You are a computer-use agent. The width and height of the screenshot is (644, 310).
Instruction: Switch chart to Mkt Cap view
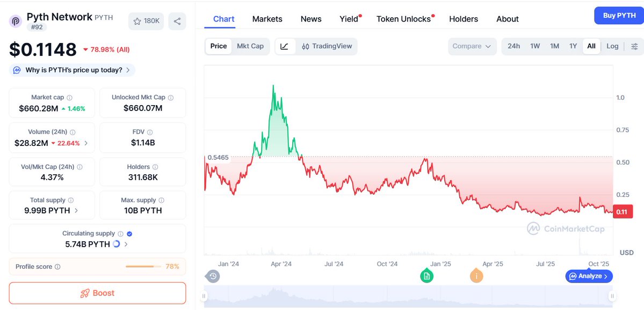pos(250,46)
